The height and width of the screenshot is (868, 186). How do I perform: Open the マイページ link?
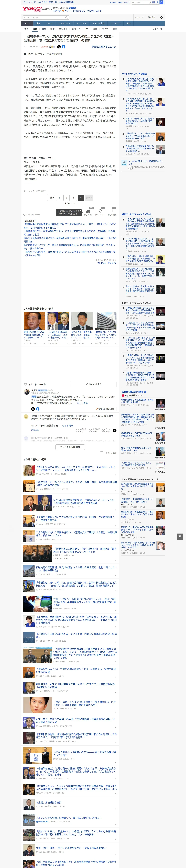pyautogui.click(x=139, y=18)
